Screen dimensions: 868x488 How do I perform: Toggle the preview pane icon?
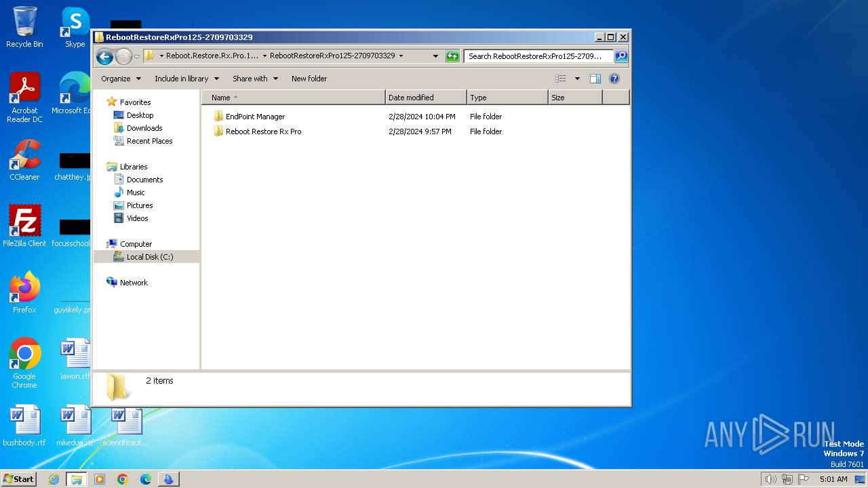[595, 79]
